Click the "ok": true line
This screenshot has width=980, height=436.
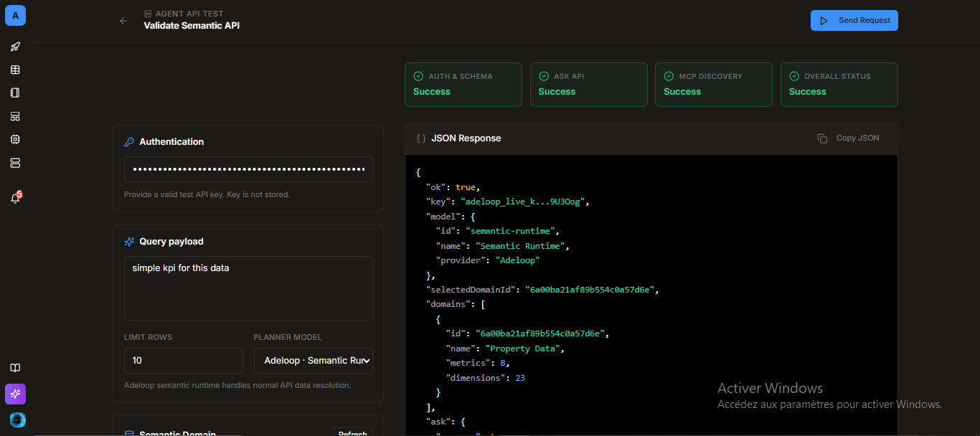pyautogui.click(x=452, y=187)
